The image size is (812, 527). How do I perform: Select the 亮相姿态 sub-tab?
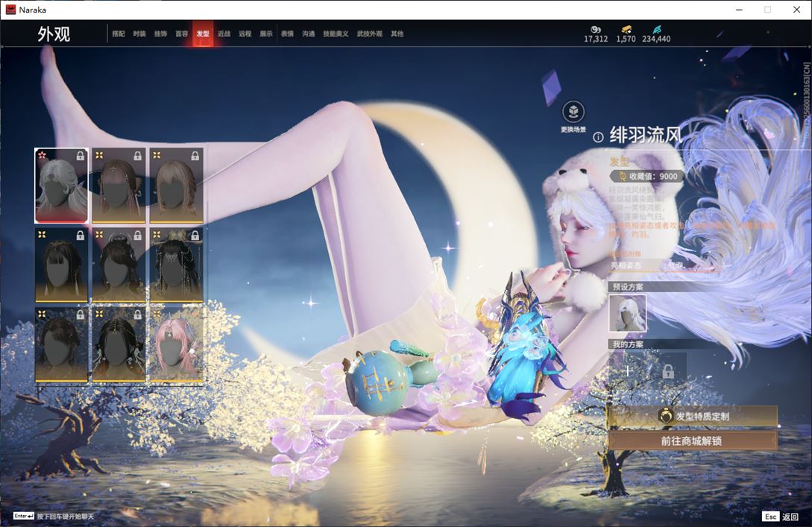[x=626, y=265]
